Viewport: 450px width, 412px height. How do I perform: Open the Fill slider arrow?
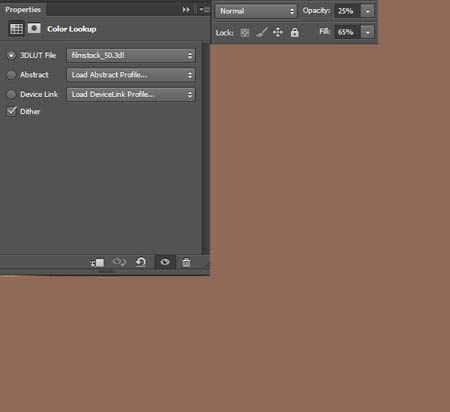point(368,32)
